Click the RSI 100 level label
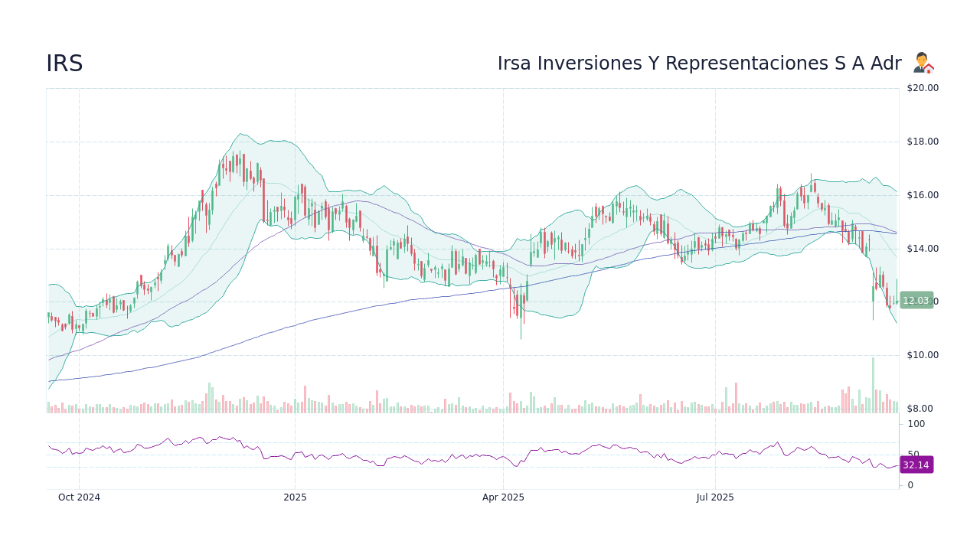Image resolution: width=980 pixels, height=551 pixels. [916, 424]
